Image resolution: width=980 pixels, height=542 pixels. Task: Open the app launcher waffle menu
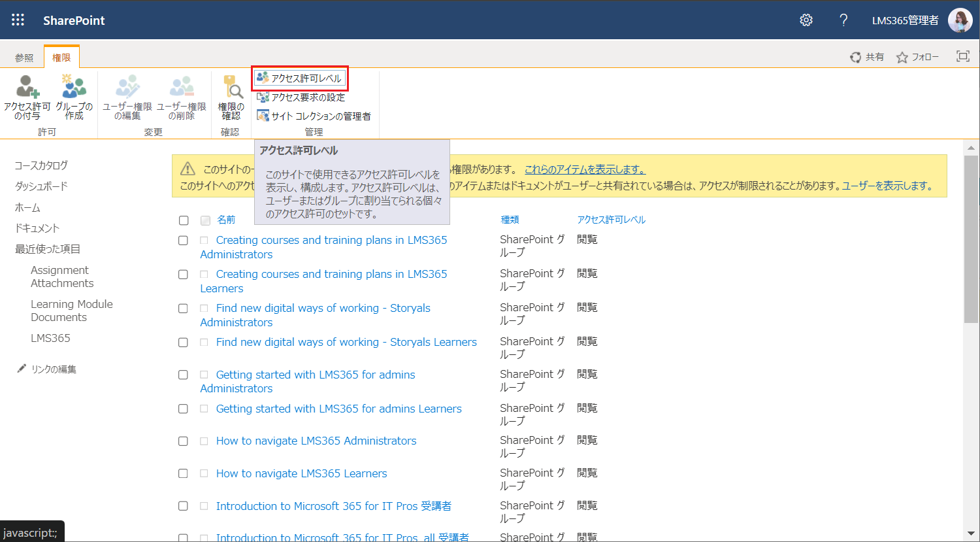pyautogui.click(x=18, y=20)
